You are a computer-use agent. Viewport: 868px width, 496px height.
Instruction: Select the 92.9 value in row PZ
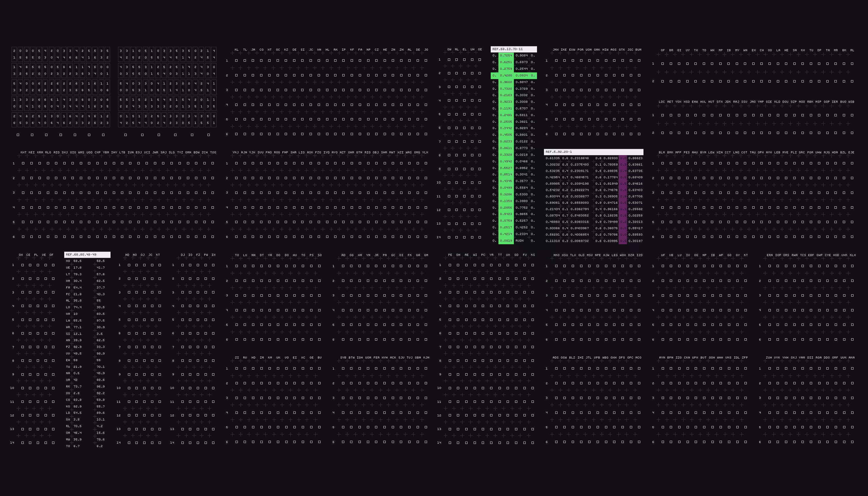[78, 347]
